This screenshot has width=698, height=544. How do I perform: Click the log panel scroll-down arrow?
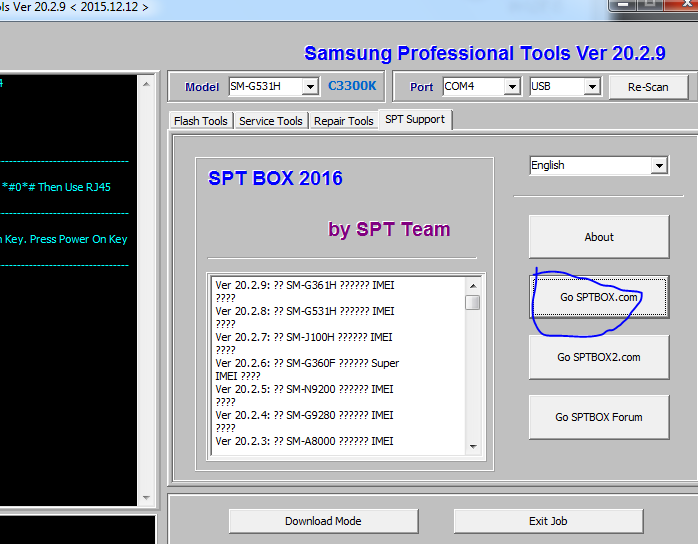(146, 498)
